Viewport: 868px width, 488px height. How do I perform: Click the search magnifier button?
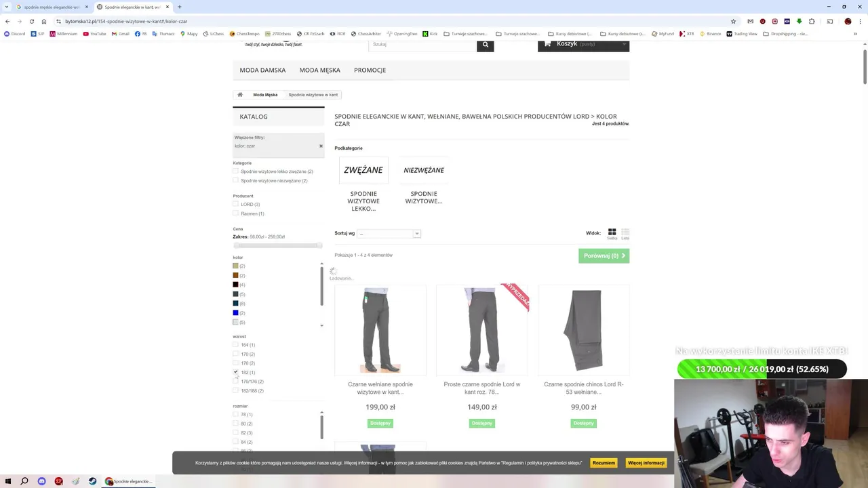click(x=485, y=45)
